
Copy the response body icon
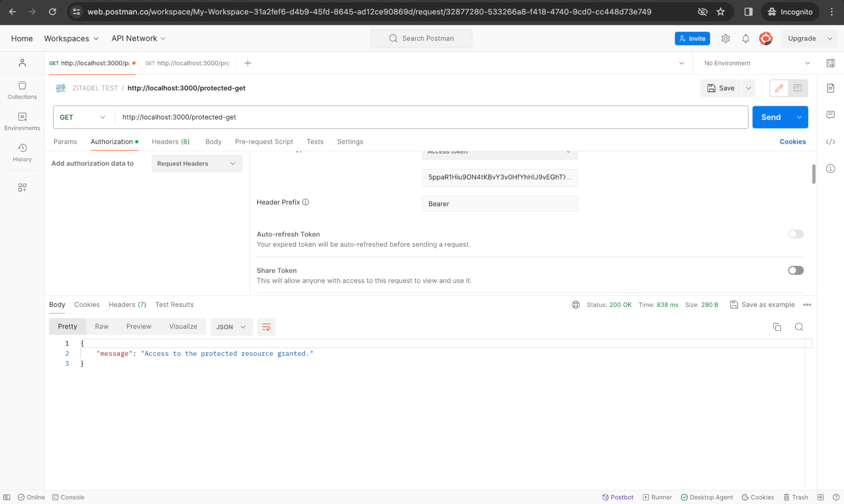[x=776, y=327]
